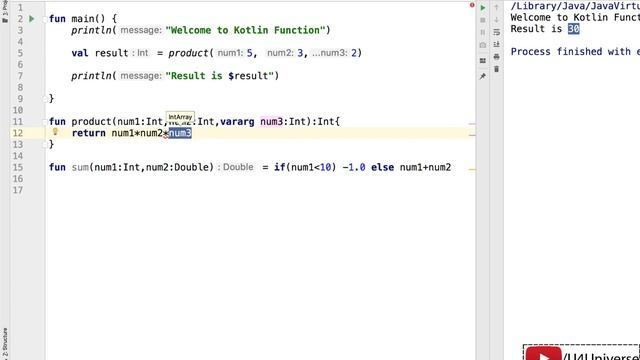Open the Structure tool window sidebar tab

(4, 344)
